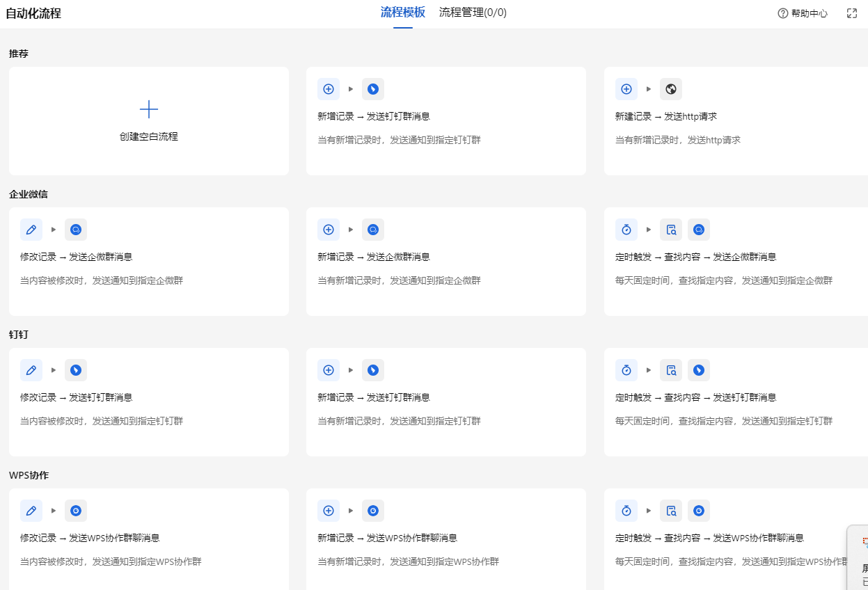Viewport: 868px width, 590px height.
Task: Click the fullscreen expand icon
Action: click(x=852, y=13)
